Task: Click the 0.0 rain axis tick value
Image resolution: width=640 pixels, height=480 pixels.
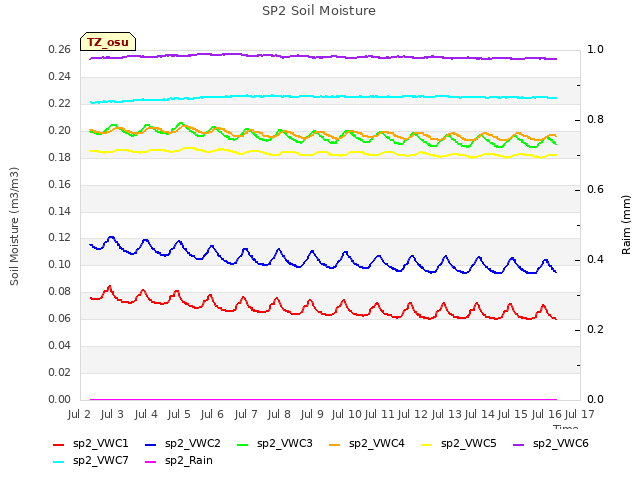Action: (595, 399)
